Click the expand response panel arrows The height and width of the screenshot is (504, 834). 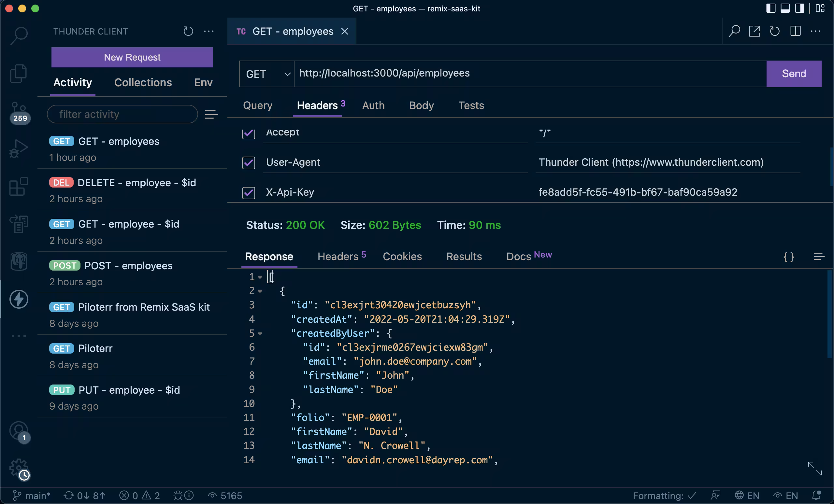click(814, 469)
